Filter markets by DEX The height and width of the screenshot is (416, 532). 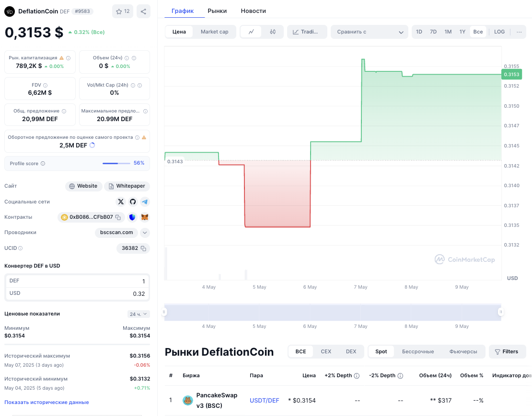pyautogui.click(x=351, y=352)
